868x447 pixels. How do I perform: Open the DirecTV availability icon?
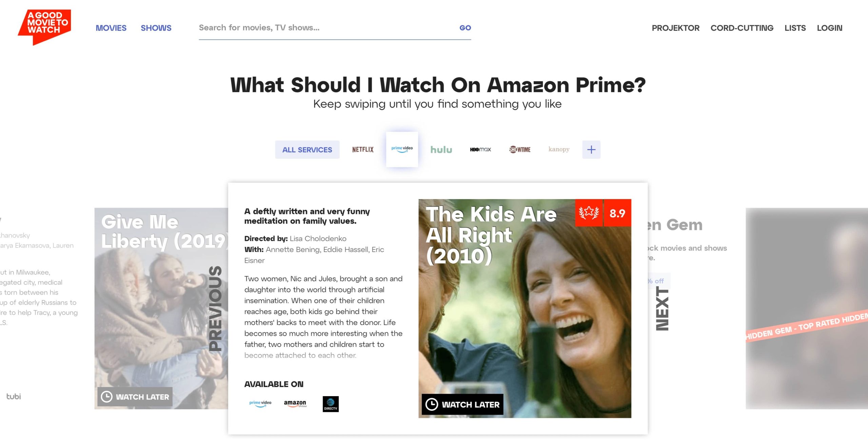pos(331,404)
